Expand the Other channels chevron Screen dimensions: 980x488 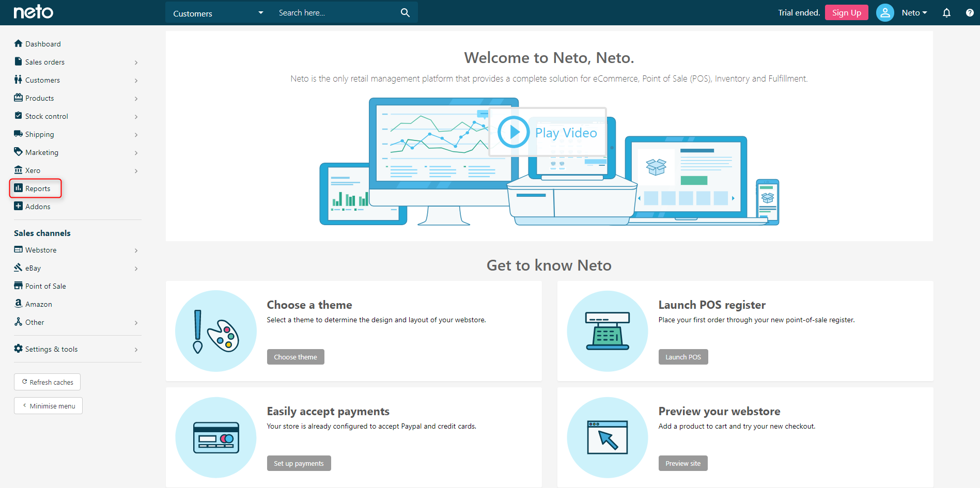136,323
